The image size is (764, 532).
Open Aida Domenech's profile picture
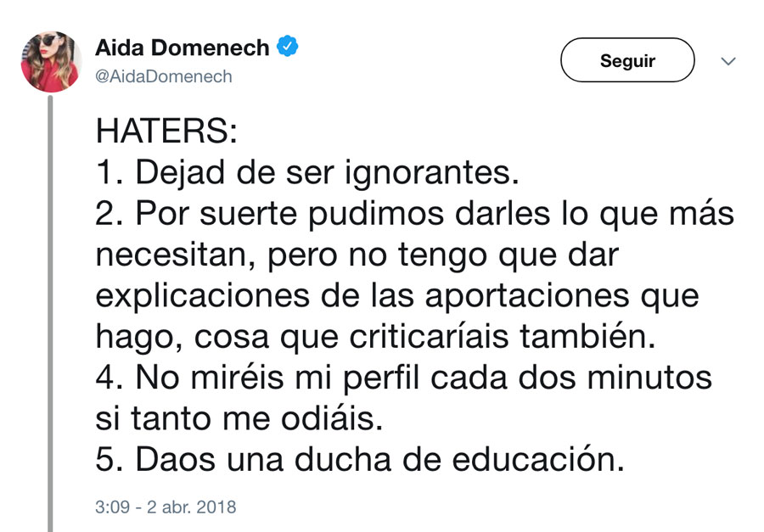(x=51, y=61)
